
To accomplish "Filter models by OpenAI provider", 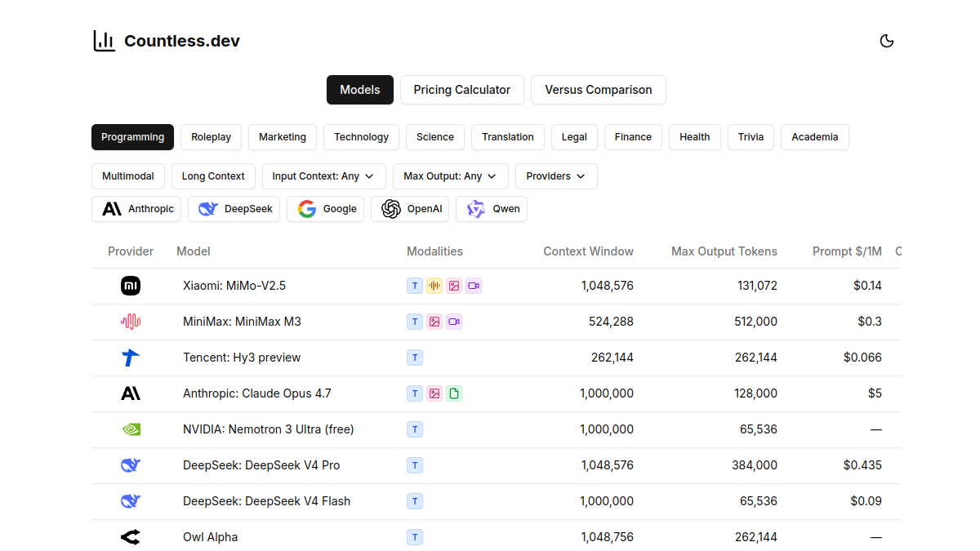I will [x=410, y=209].
